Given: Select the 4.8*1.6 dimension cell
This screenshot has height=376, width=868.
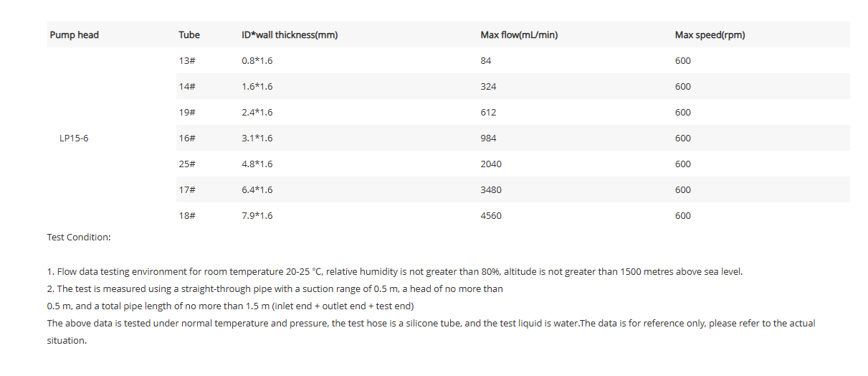Looking at the screenshot, I should (257, 164).
